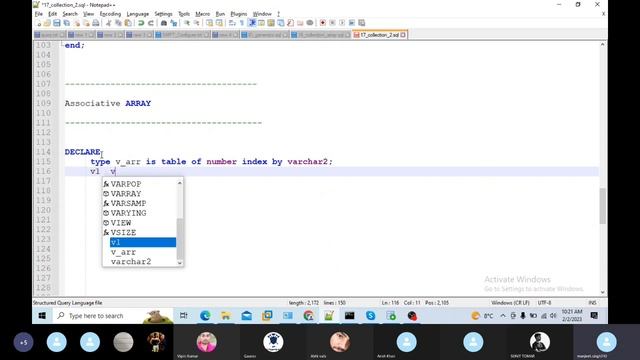This screenshot has width=640, height=360.
Task: Save the file using toolbar Save icon
Action: click(57, 23)
